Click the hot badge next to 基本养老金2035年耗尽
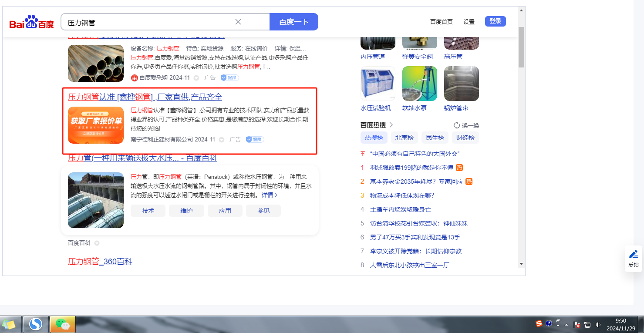This screenshot has width=644, height=333. tap(469, 182)
